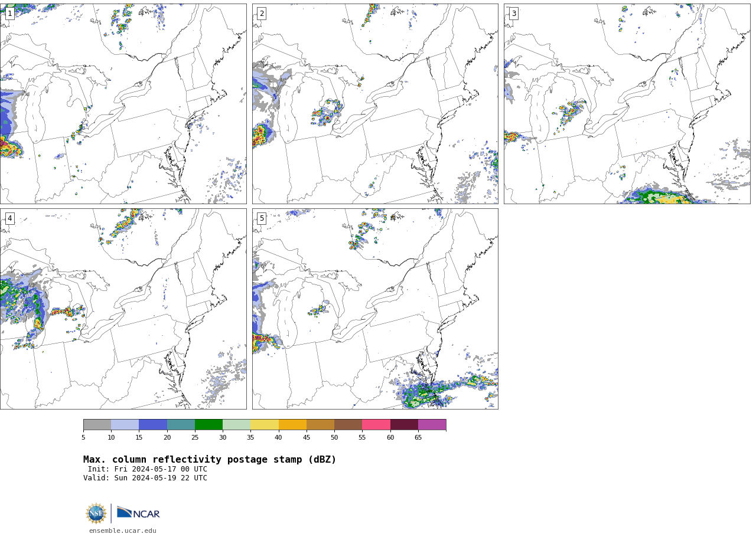
Task: Click the colorbar tick label 50
Action: (334, 437)
